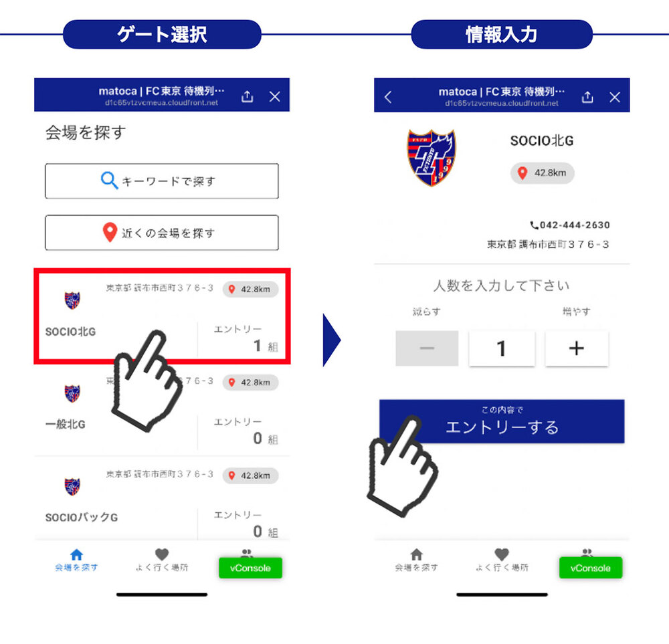Viewport: 669px width, 644px height.
Task: Open 会場を探す home tab on left screen
Action: pos(76,560)
